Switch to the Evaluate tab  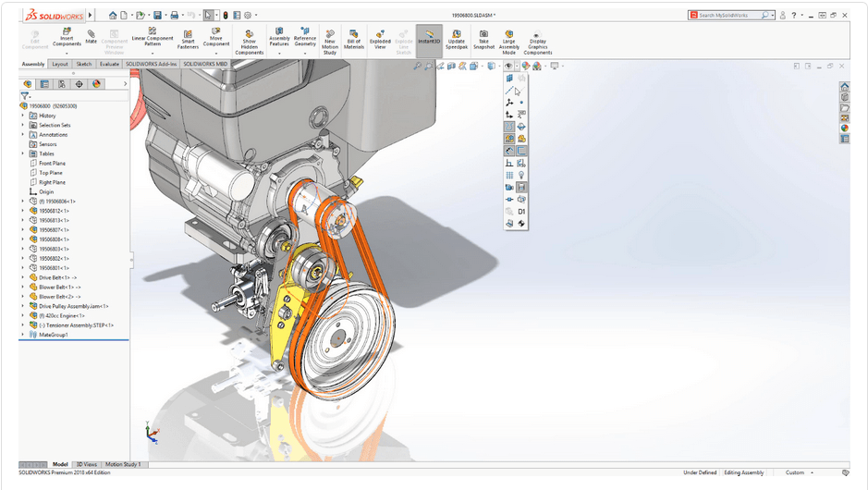(x=109, y=64)
